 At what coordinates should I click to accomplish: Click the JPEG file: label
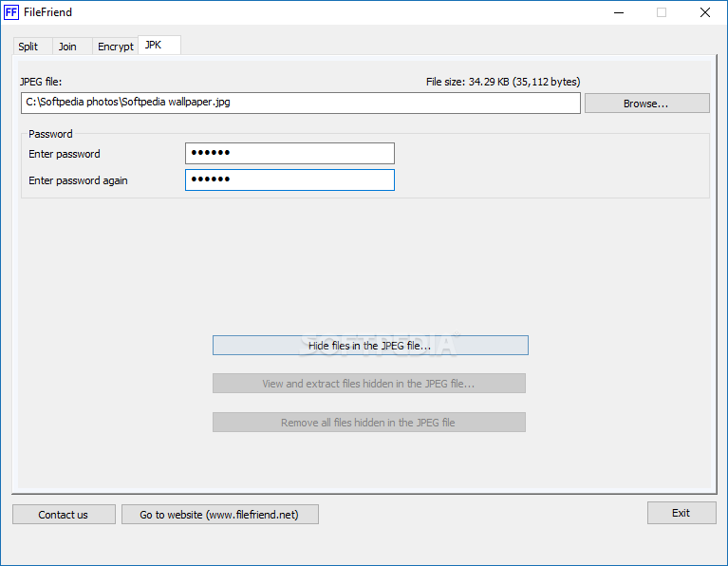(x=41, y=82)
